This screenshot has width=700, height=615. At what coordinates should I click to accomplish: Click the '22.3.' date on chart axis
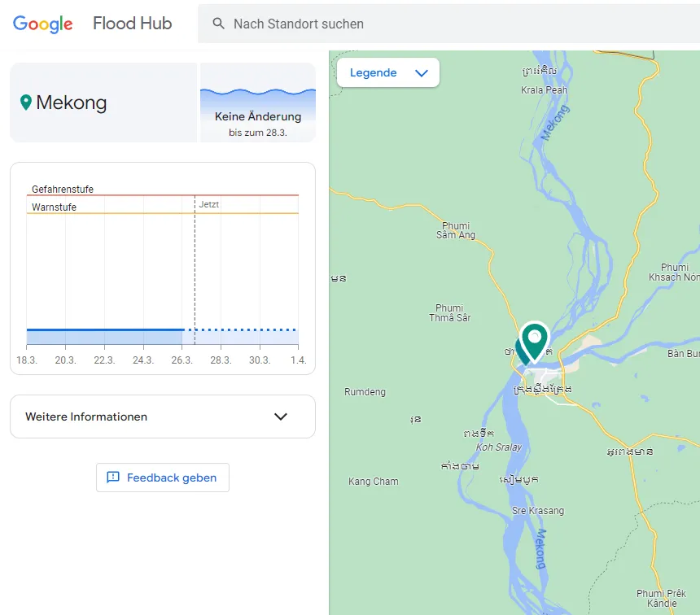tap(104, 360)
